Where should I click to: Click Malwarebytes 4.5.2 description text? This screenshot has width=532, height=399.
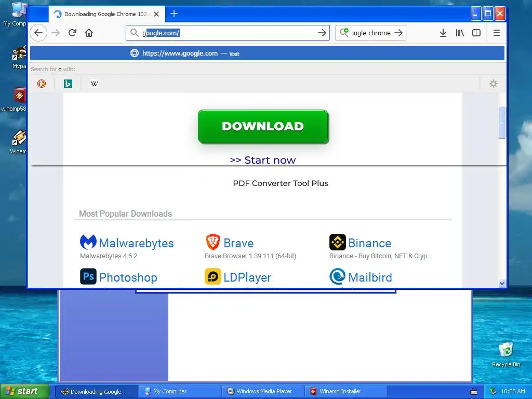pyautogui.click(x=109, y=256)
